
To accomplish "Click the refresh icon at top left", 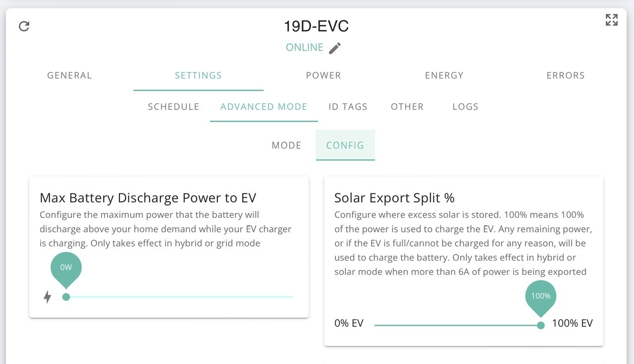I will pos(24,26).
